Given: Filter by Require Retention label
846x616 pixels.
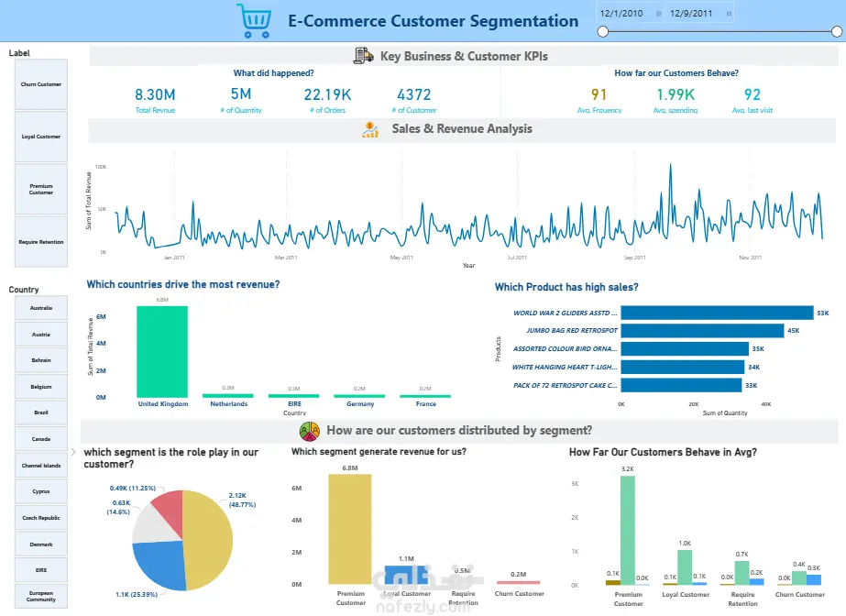Looking at the screenshot, I should click(x=41, y=242).
